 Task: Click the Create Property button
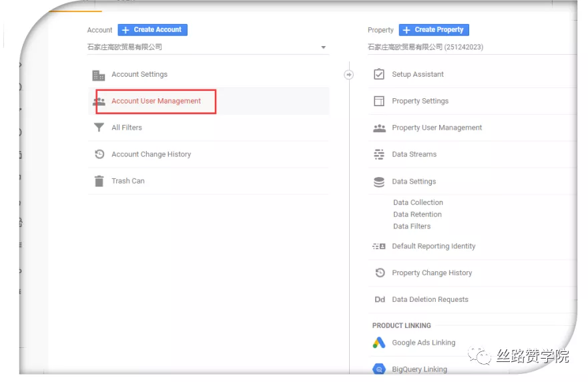434,29
